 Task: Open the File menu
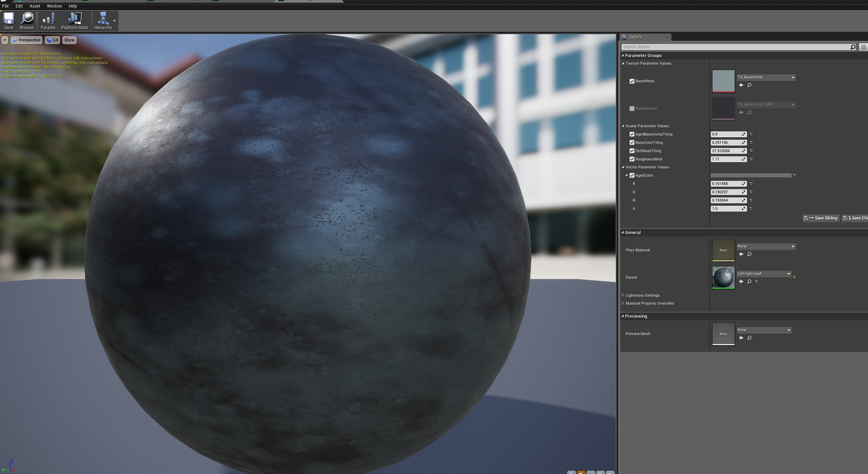[x=5, y=6]
